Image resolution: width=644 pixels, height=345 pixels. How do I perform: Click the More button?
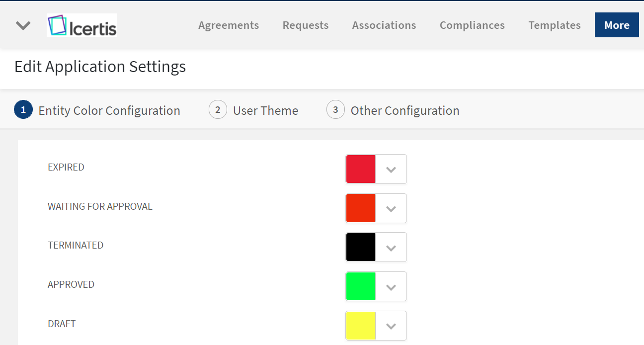click(617, 25)
